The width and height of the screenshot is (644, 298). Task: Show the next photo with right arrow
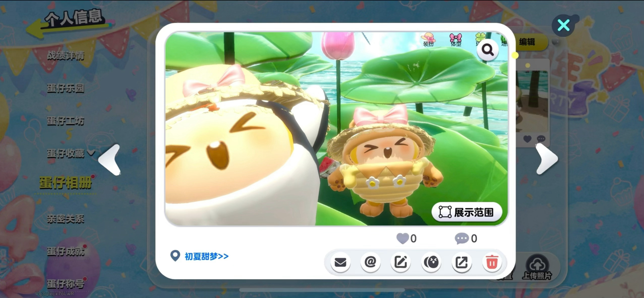point(546,159)
